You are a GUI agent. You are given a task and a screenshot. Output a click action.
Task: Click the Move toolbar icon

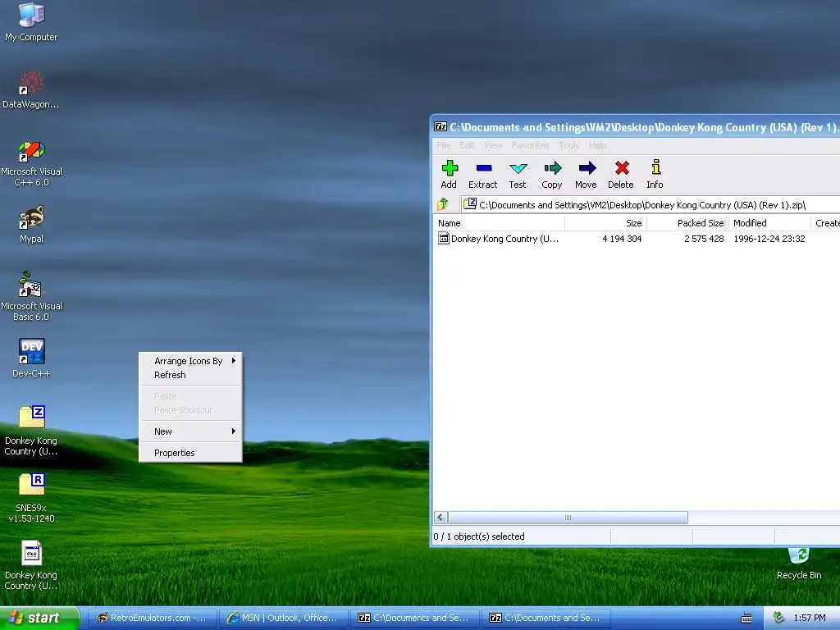[x=586, y=174]
